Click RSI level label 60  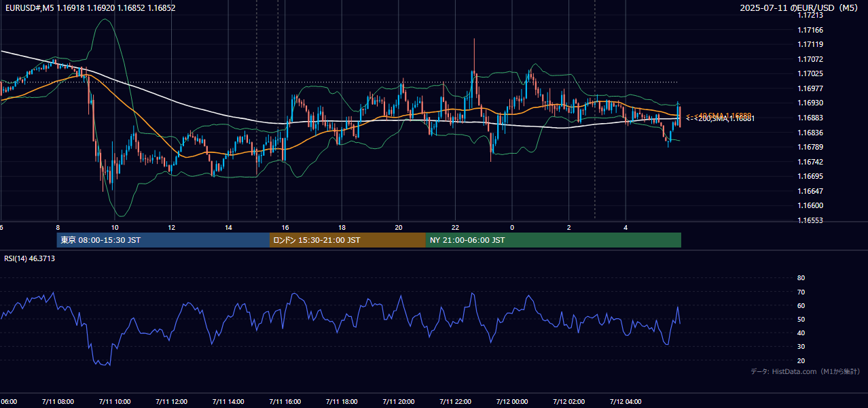(x=801, y=305)
